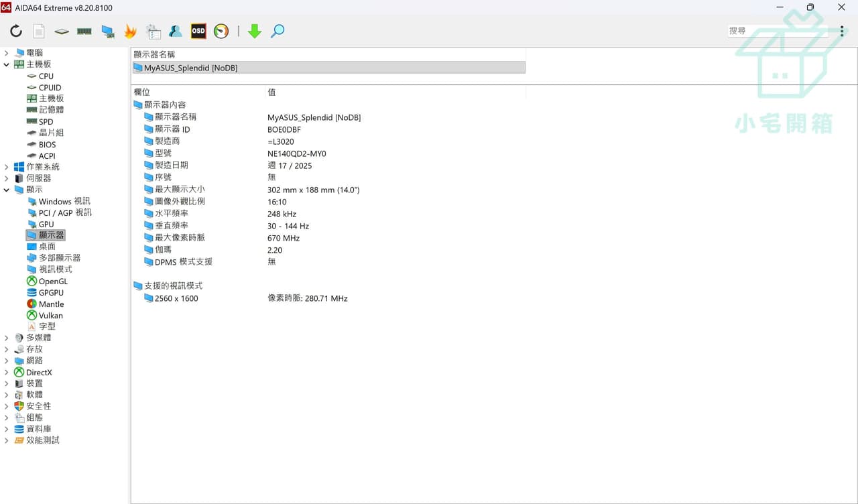
Task: Select the 2560 x 1600 video mode row
Action: coord(176,299)
